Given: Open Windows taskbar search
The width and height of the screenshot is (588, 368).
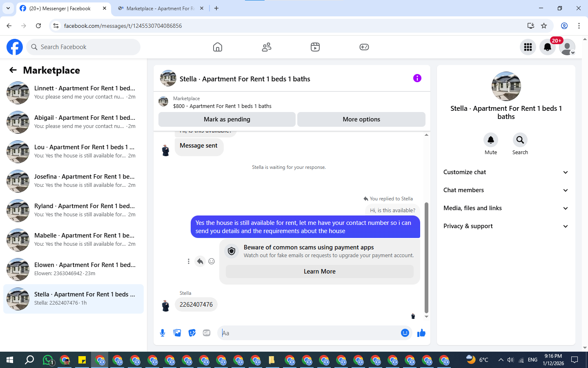Looking at the screenshot, I should [x=29, y=360].
